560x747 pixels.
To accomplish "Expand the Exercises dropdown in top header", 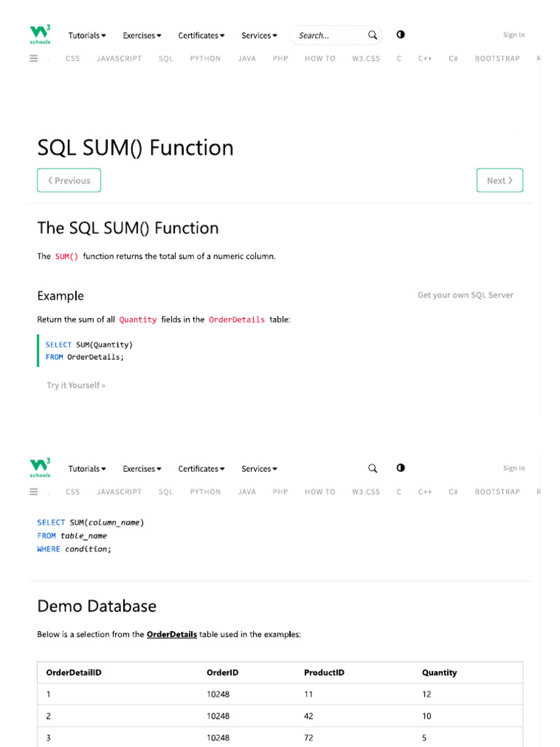I will click(x=142, y=35).
